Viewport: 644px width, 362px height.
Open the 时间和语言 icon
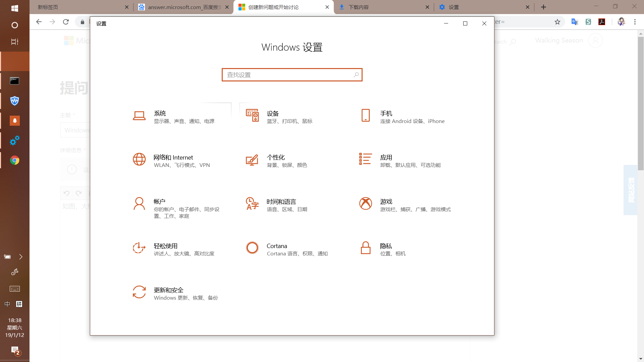[x=252, y=203]
